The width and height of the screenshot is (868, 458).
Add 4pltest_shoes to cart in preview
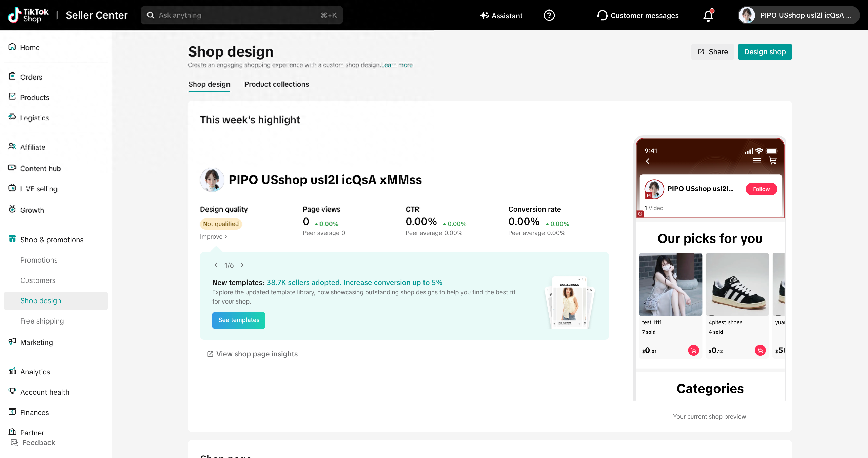(760, 350)
